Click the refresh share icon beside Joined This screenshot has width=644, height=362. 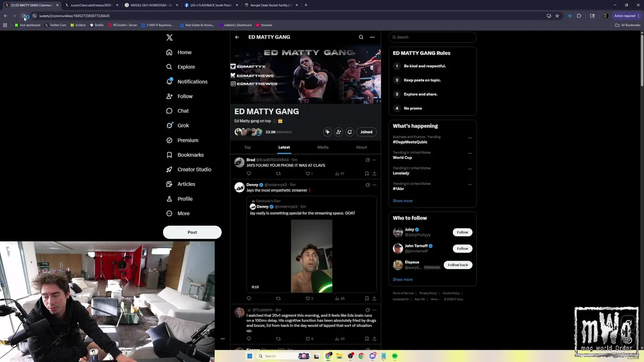point(350,132)
